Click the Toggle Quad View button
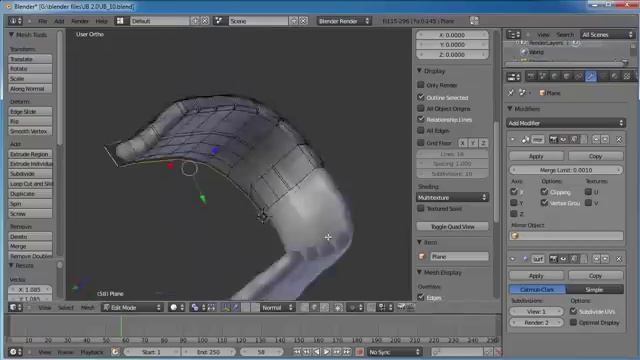 452,227
